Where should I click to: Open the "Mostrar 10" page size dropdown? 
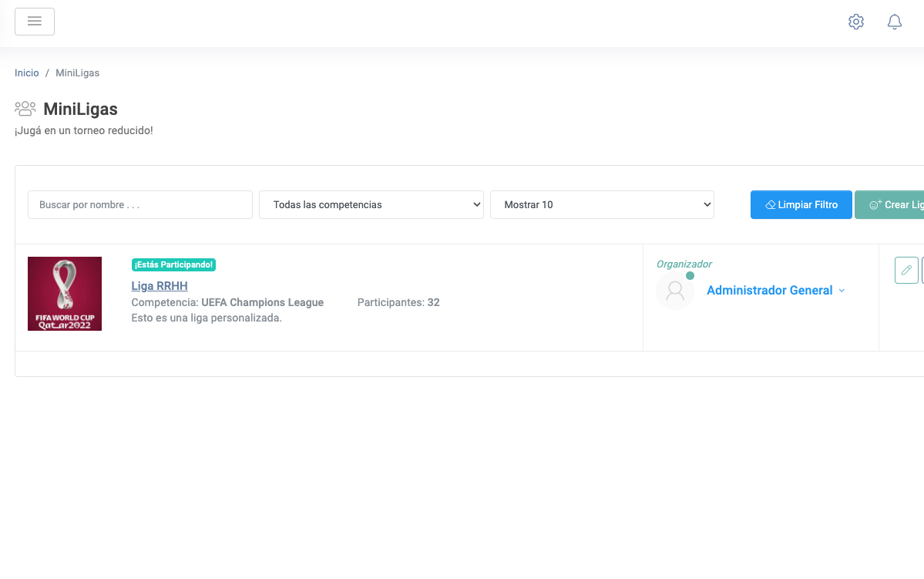(602, 204)
